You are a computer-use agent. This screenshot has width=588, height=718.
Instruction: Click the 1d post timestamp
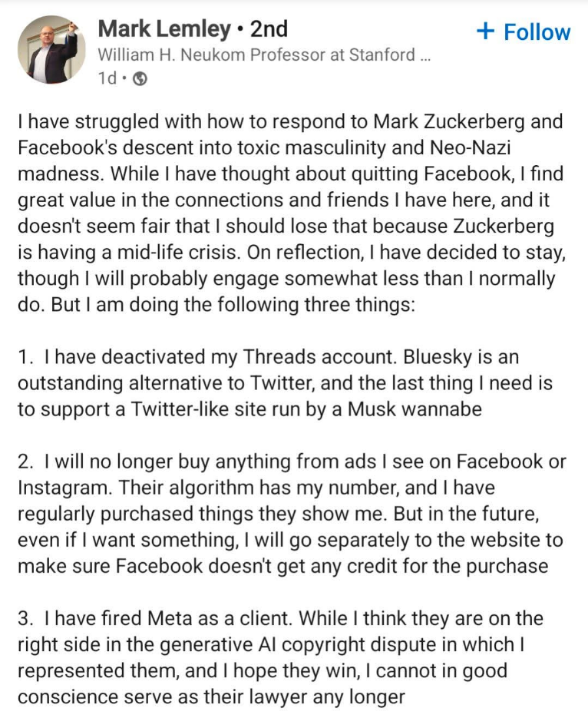pos(107,78)
